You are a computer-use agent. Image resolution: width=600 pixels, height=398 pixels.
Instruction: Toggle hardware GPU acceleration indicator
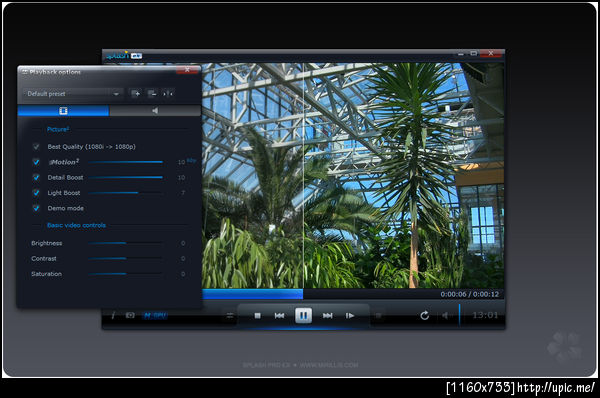(155, 316)
